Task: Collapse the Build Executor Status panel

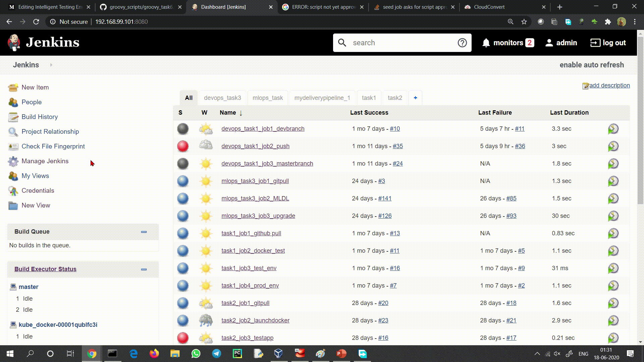Action: pyautogui.click(x=144, y=269)
